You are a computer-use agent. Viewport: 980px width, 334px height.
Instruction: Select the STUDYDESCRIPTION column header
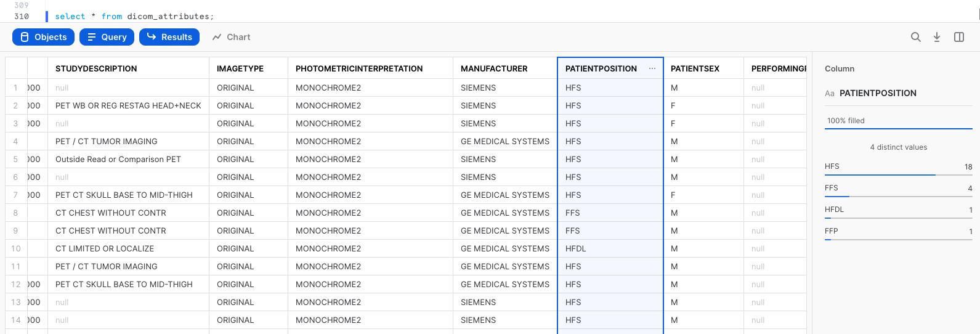[x=128, y=68]
